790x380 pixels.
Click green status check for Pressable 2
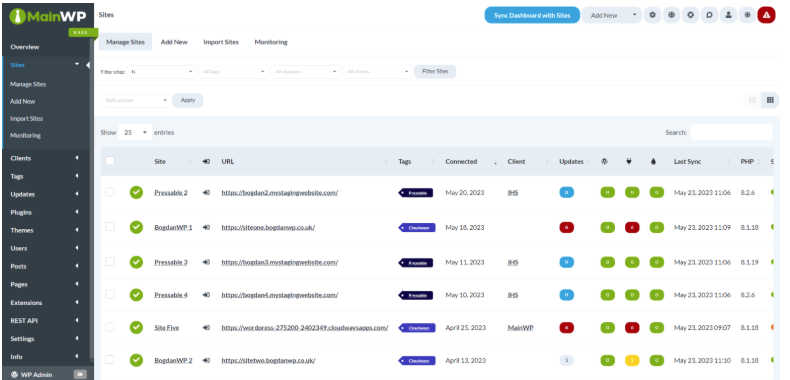point(136,193)
